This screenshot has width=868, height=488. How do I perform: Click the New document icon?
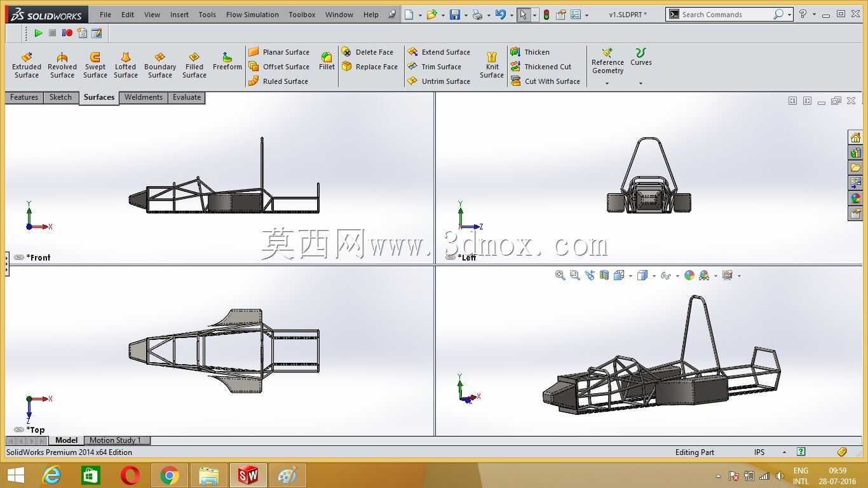[409, 14]
